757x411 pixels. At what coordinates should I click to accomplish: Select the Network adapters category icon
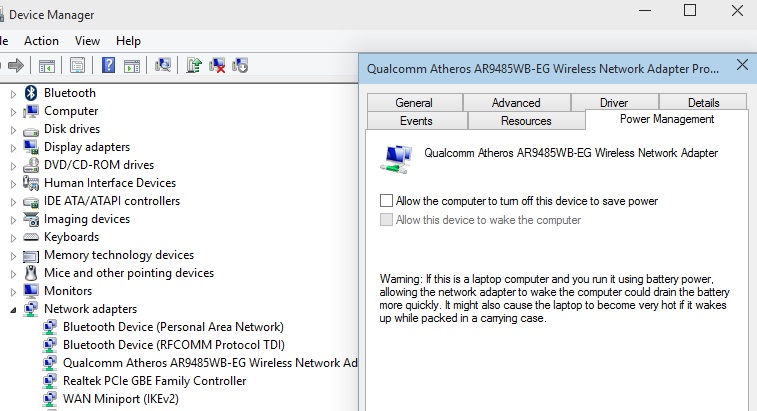(31, 309)
